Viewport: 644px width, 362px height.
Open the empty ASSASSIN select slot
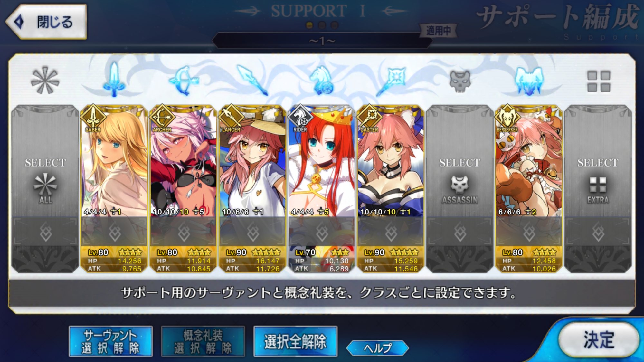click(x=460, y=188)
